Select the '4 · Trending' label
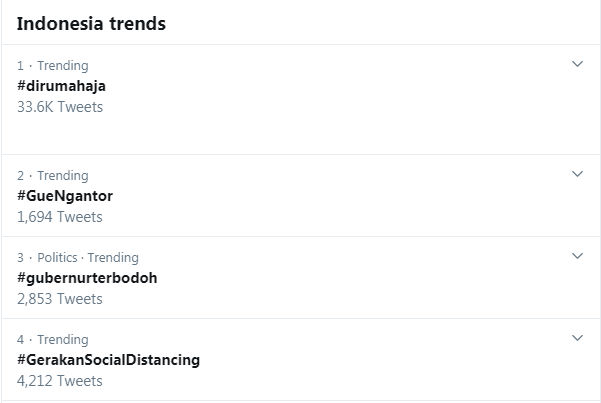 click(x=53, y=340)
